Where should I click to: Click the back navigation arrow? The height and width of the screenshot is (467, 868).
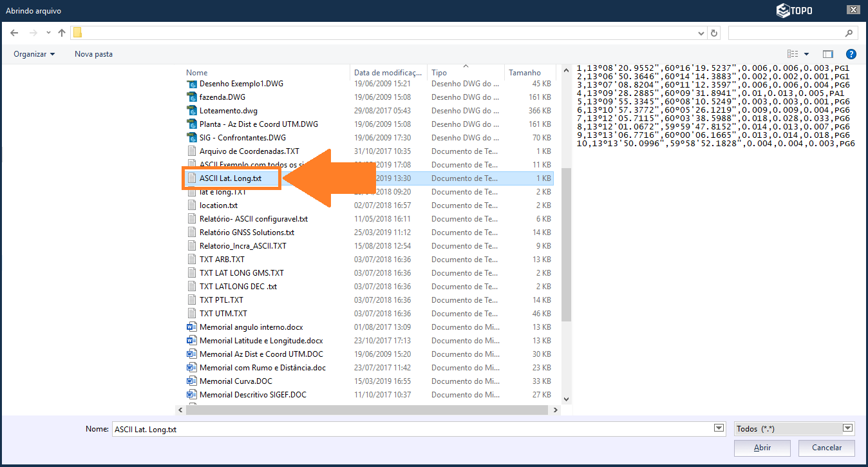tap(14, 33)
